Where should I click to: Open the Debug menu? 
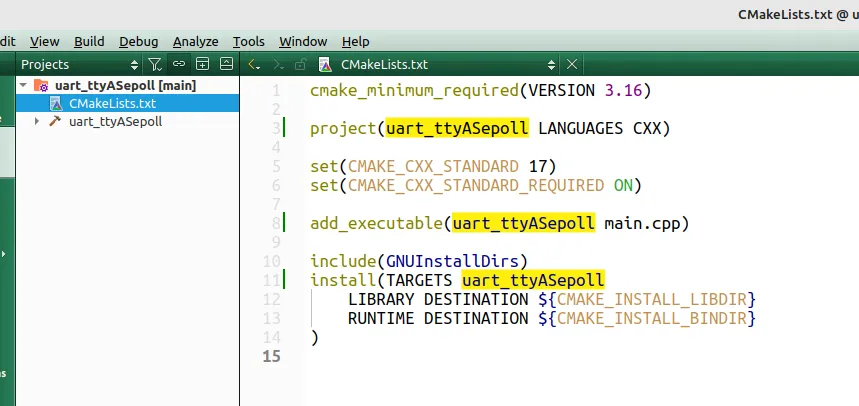point(139,42)
